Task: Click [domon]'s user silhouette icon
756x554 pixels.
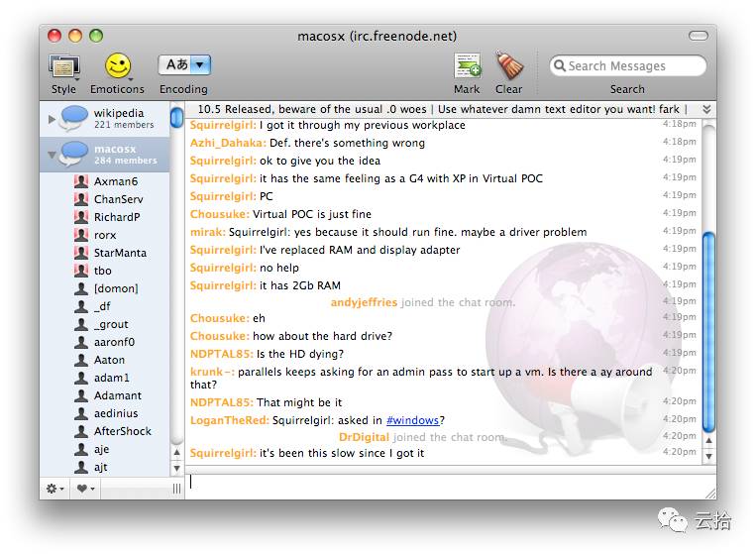Action: (81, 288)
